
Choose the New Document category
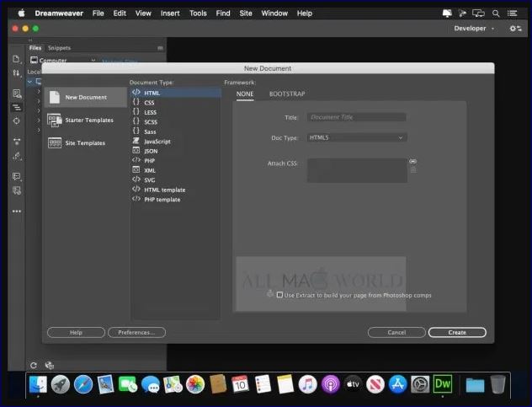86,97
